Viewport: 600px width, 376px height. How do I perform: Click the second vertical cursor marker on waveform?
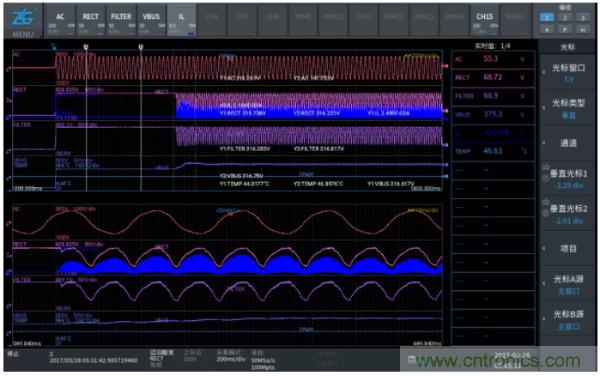(141, 47)
